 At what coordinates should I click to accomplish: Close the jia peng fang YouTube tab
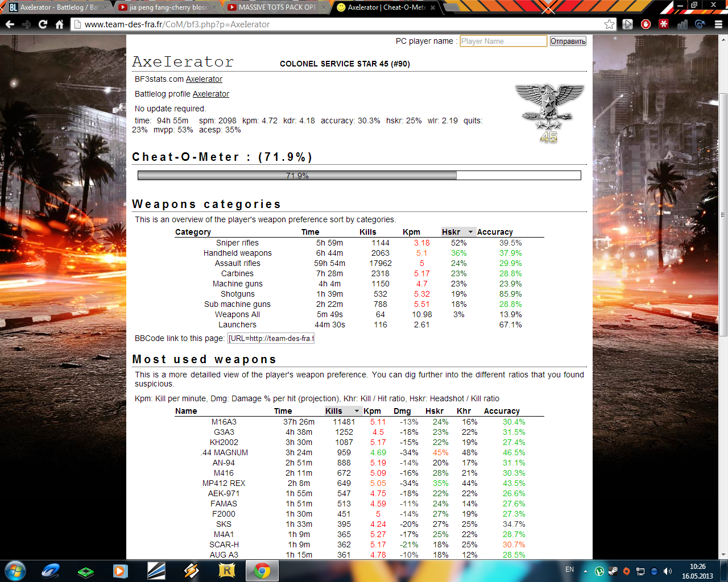[214, 7]
